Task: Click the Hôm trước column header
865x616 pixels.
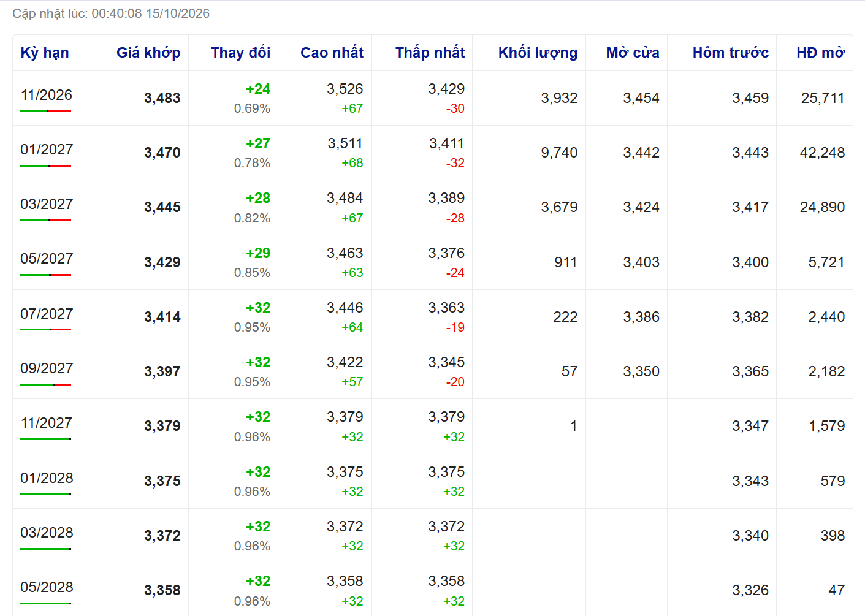Action: (730, 53)
